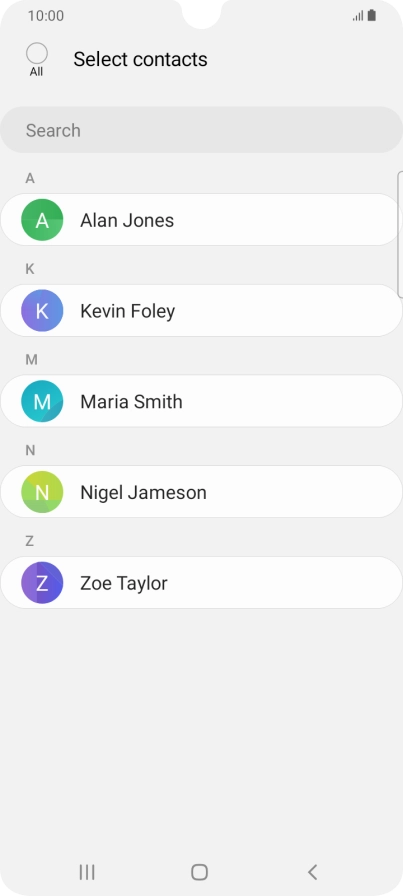Screen dimensions: 403x896
Task: Click Maria Smith teal M avatar
Action: coord(42,401)
